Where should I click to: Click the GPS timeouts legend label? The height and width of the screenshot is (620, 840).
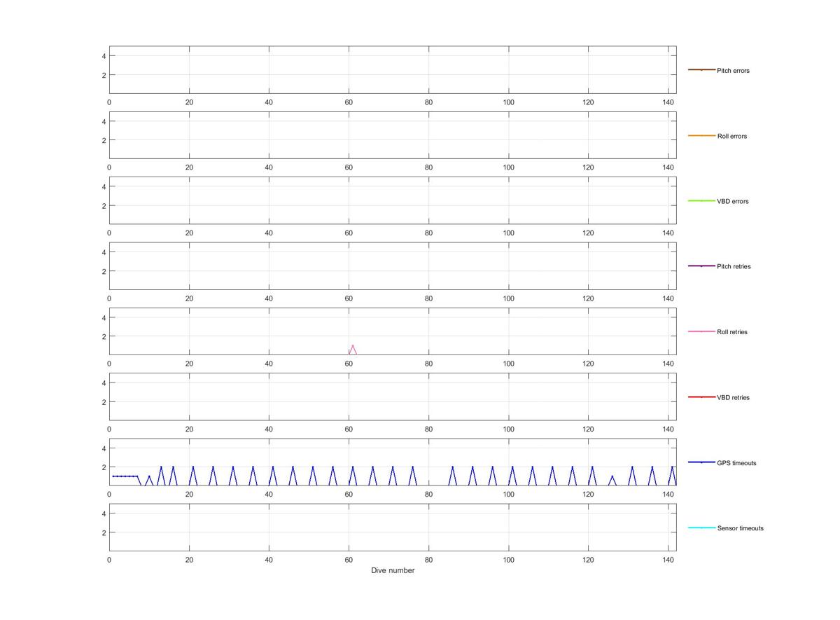(x=736, y=463)
